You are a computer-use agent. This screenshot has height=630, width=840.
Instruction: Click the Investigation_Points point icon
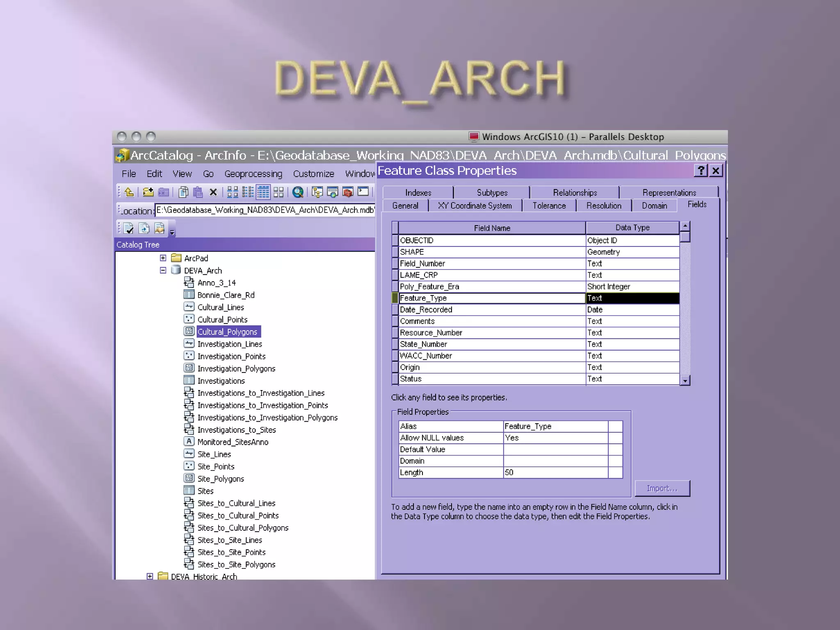tap(189, 356)
